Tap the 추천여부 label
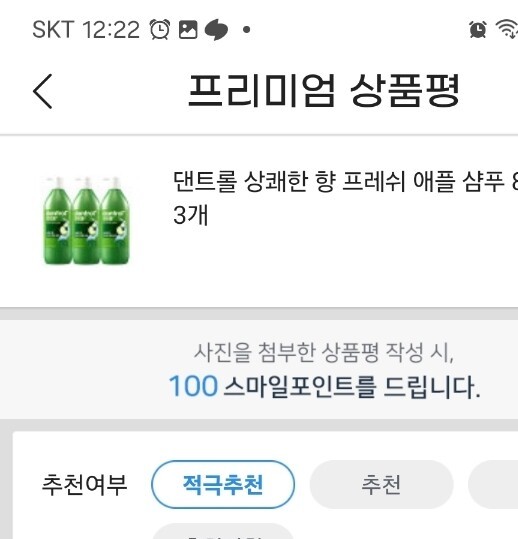This screenshot has width=518, height=539. 85,485
